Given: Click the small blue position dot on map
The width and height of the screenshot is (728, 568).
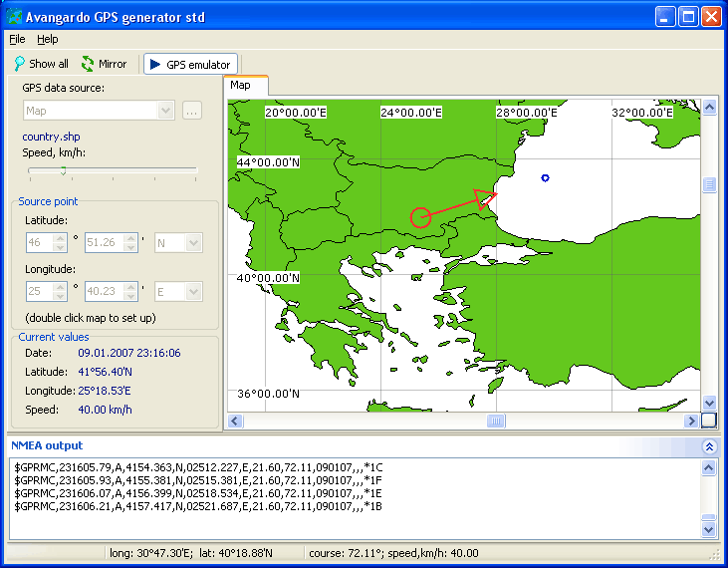Looking at the screenshot, I should (x=545, y=177).
